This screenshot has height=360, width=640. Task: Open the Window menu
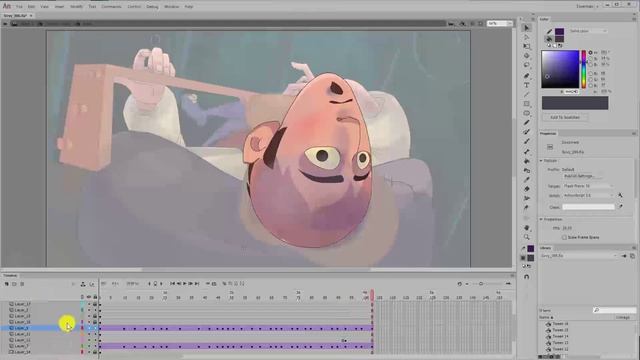point(171,7)
